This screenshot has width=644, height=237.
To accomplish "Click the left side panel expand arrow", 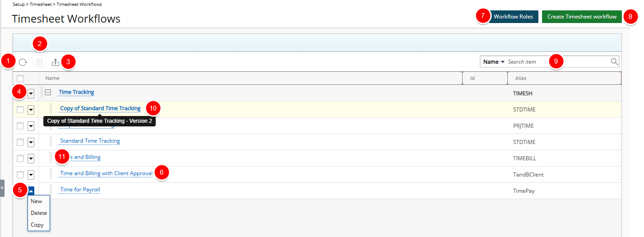I will click(x=2, y=188).
